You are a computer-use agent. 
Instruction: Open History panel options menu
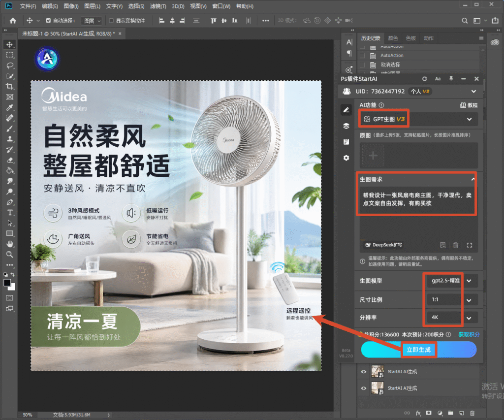pyautogui.click(x=481, y=38)
